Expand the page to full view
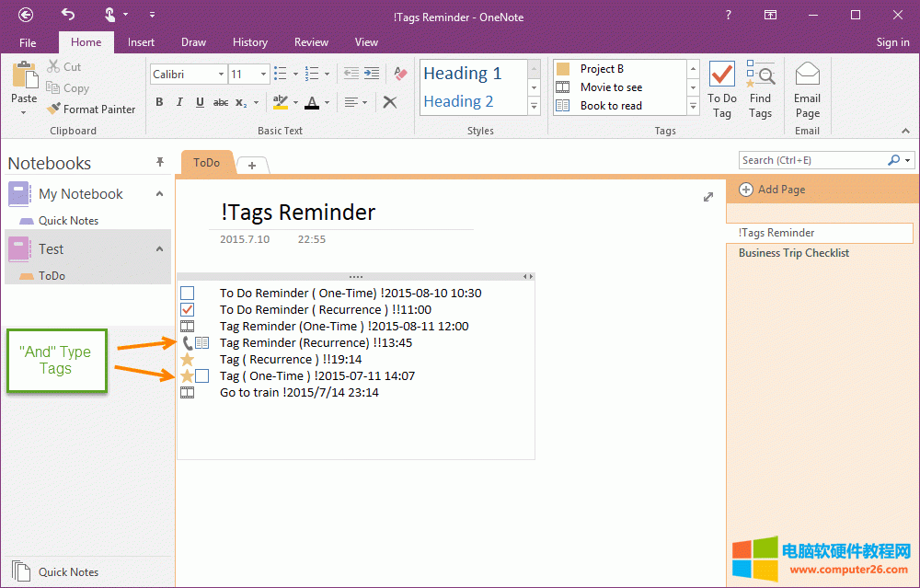Screen dimensions: 920x588 (708, 197)
